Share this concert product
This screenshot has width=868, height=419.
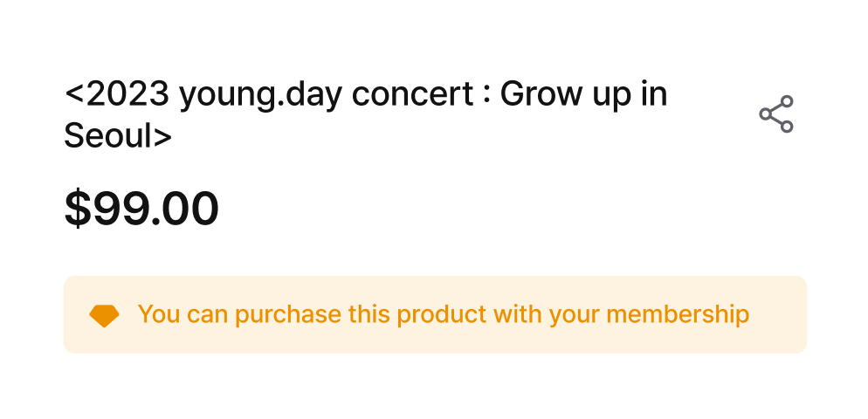(x=776, y=114)
